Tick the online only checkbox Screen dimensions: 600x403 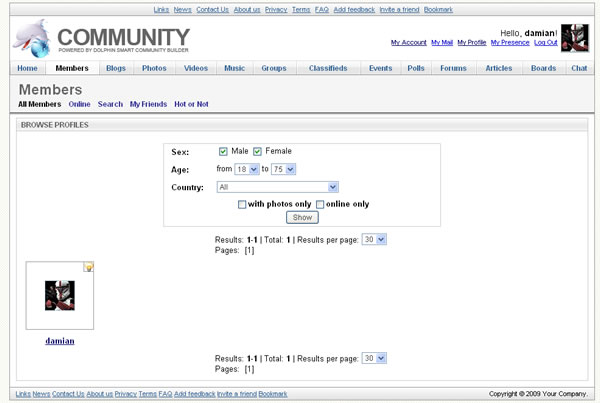click(x=320, y=204)
